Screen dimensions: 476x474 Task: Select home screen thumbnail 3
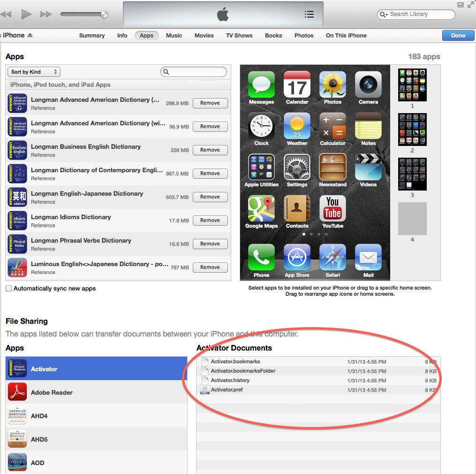(x=412, y=174)
